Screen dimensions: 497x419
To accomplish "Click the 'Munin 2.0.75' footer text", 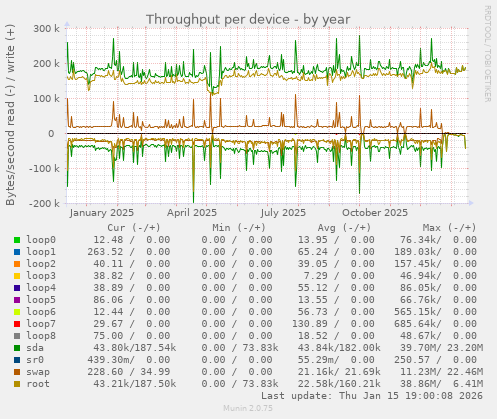I will click(x=248, y=408).
